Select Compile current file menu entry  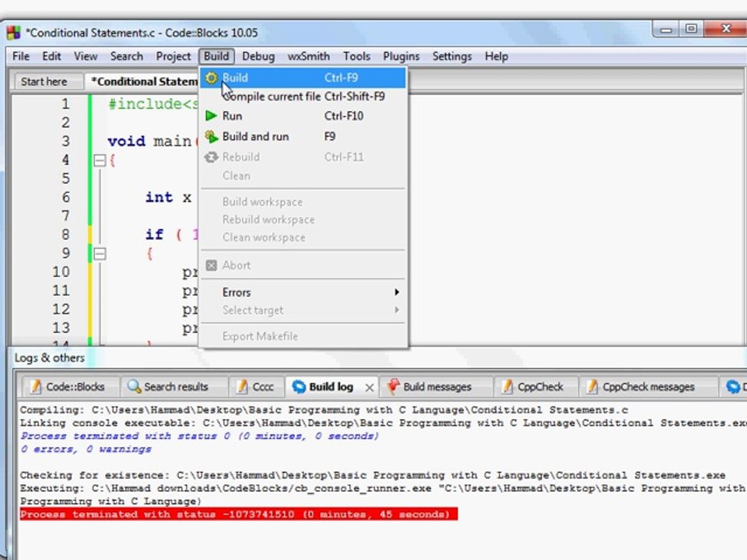click(303, 96)
